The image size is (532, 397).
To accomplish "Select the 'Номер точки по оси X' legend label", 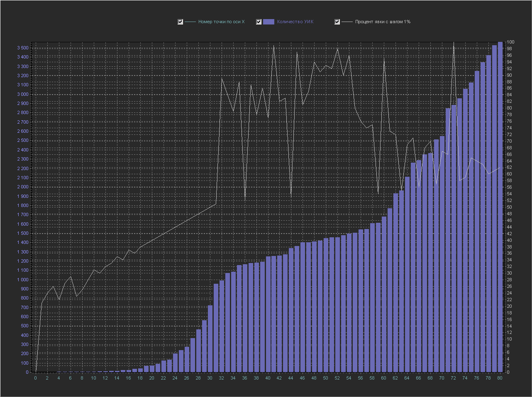I will point(222,22).
